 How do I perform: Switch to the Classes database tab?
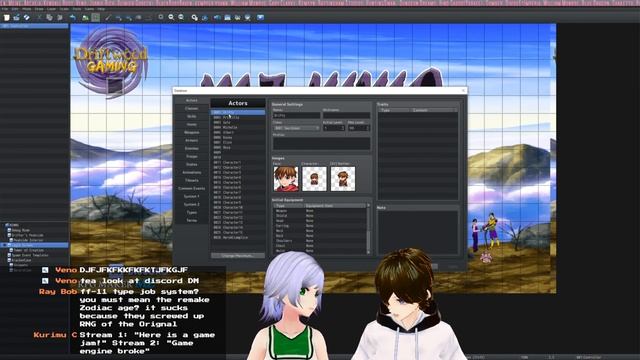[x=191, y=109]
